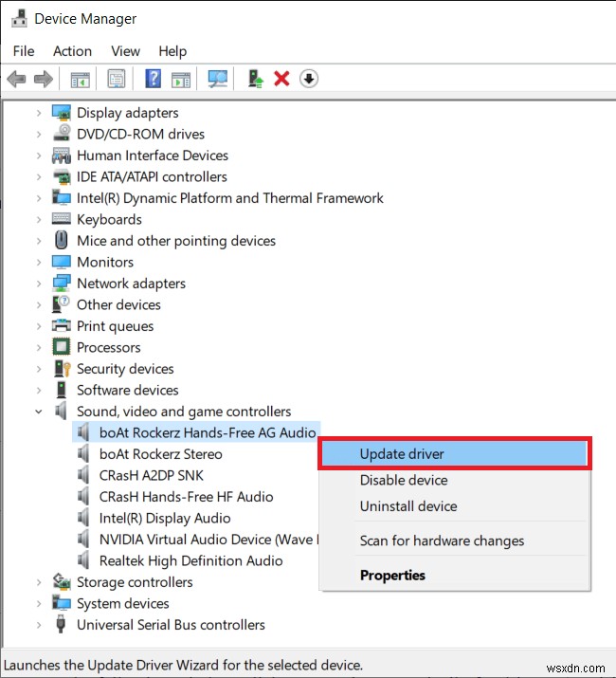
Task: Select the Security devices tree label
Action: pyautogui.click(x=125, y=369)
